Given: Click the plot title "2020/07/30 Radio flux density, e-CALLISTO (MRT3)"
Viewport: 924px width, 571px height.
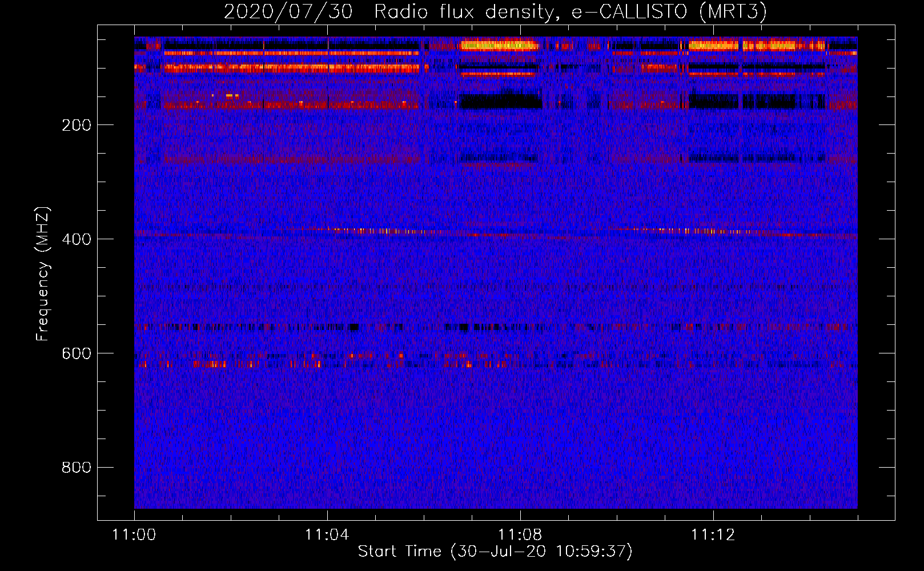Looking at the screenshot, I should pyautogui.click(x=495, y=11).
